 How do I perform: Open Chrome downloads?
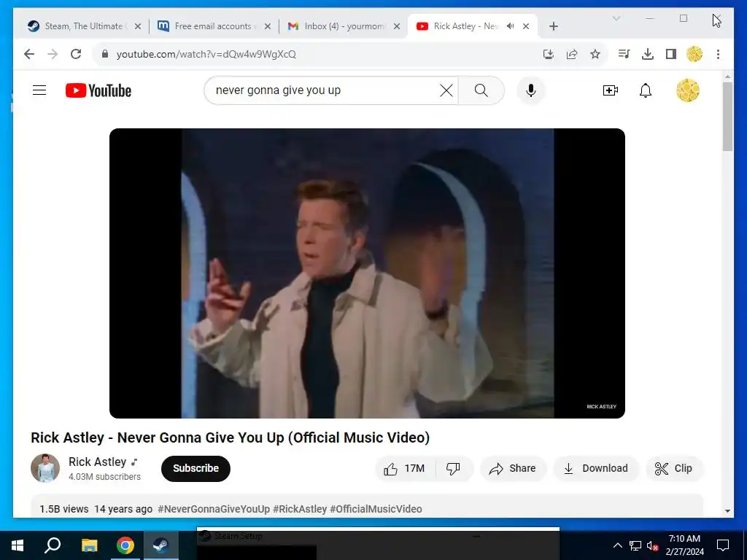pyautogui.click(x=648, y=54)
